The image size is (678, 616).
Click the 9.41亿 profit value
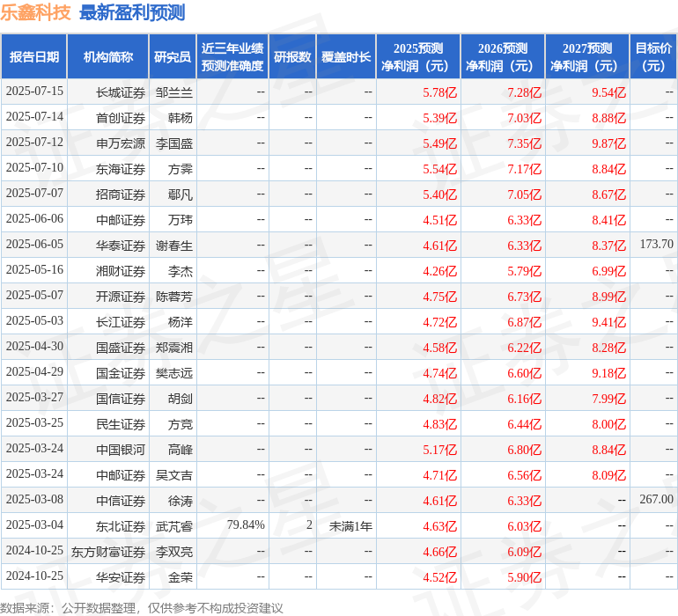point(608,322)
